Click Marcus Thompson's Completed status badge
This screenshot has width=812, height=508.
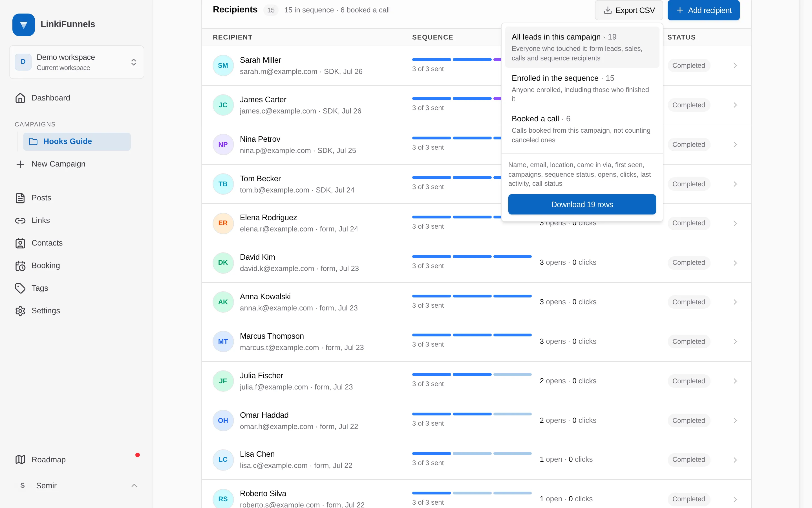click(x=689, y=341)
